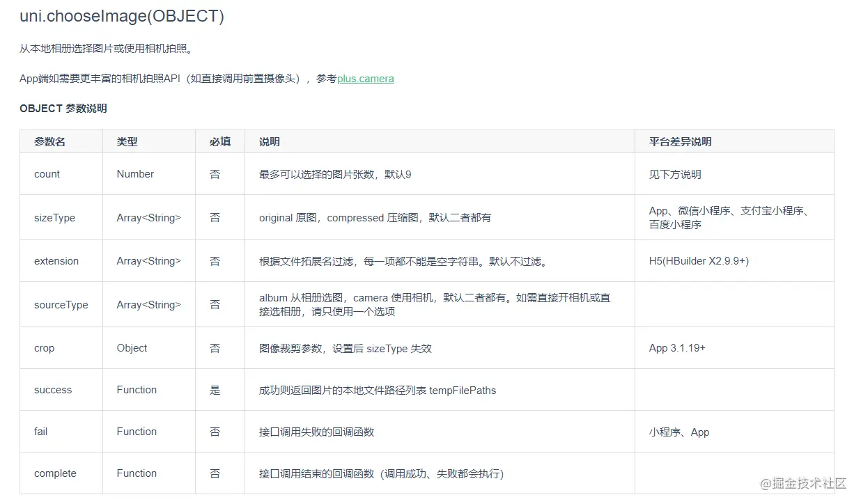Click the crop parameter name
Viewport: 861px width, 504px height.
[43, 347]
